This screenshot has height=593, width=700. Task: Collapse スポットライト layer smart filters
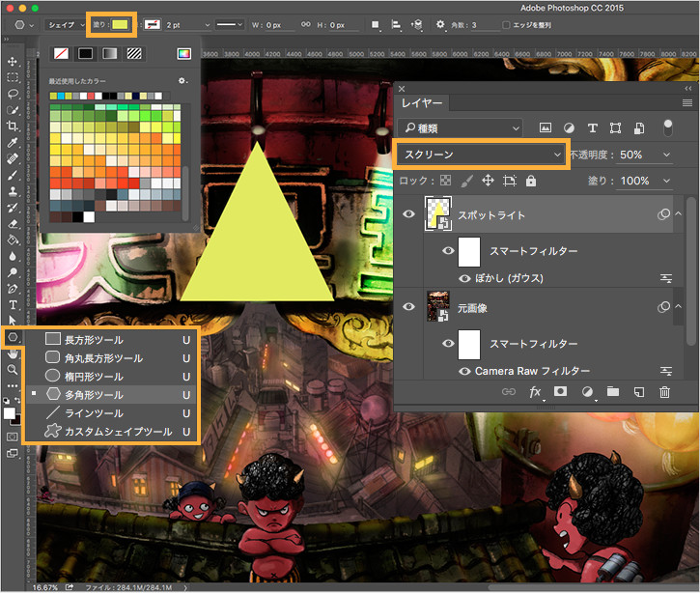[678, 213]
